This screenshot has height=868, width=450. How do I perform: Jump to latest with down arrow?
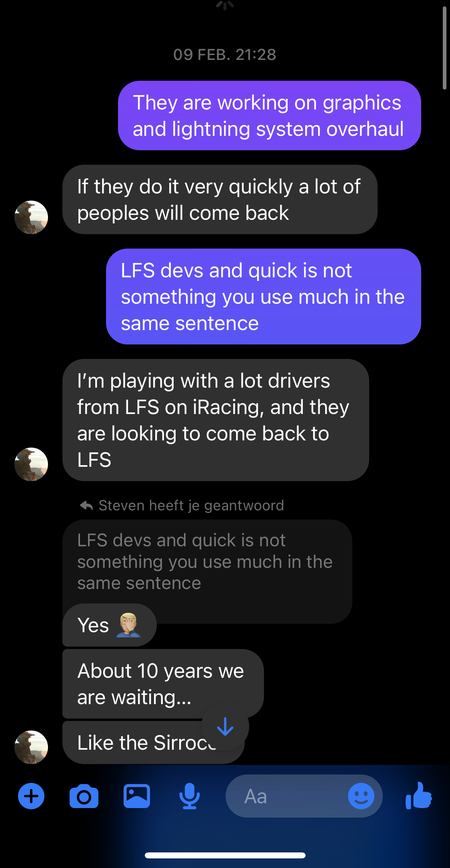225,727
